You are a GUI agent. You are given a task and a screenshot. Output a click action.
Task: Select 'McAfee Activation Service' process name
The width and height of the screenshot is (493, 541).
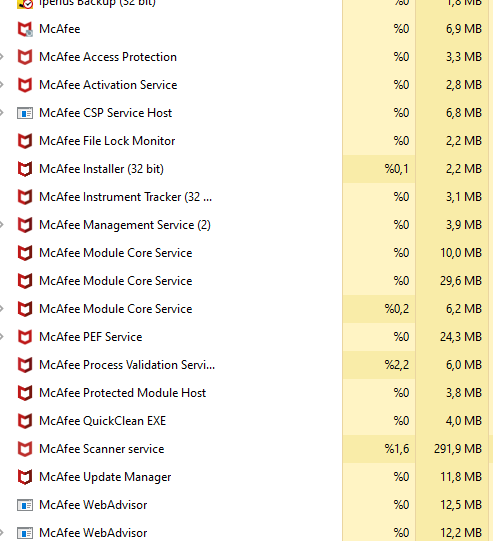(x=108, y=85)
